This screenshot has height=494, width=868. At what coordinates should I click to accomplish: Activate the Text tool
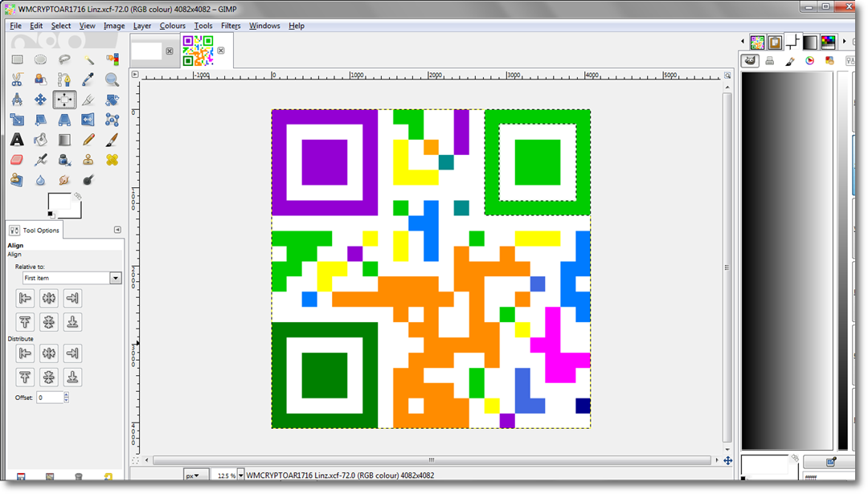point(17,140)
